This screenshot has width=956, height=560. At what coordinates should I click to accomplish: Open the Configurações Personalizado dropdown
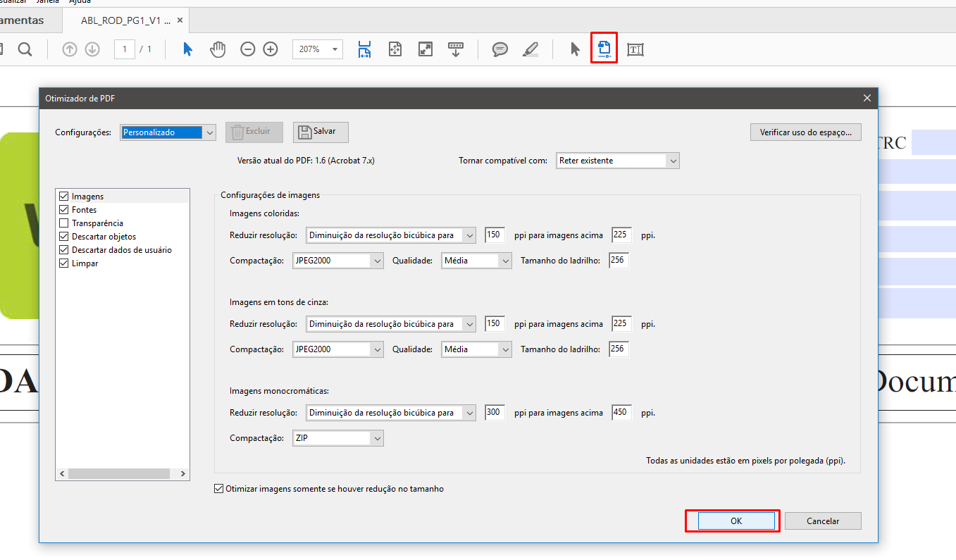coord(168,132)
